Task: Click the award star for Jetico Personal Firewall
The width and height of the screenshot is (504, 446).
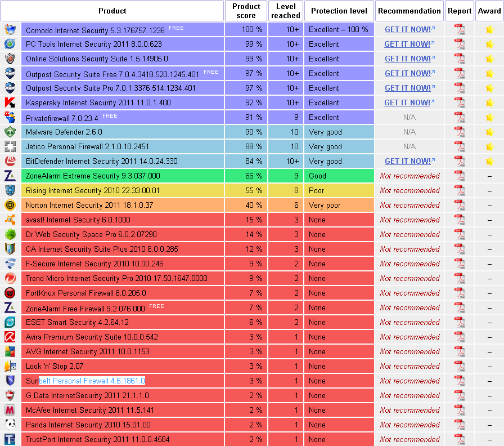Action: pyautogui.click(x=490, y=147)
